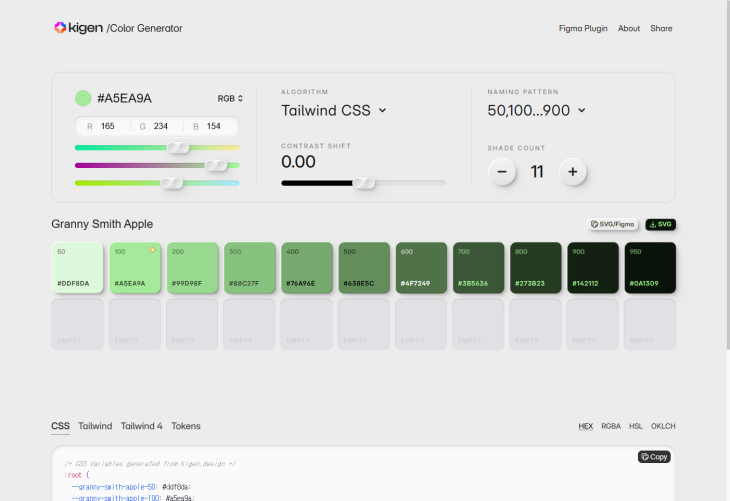The width and height of the screenshot is (730, 501).
Task: Switch color format to OKLCH
Action: coord(663,426)
